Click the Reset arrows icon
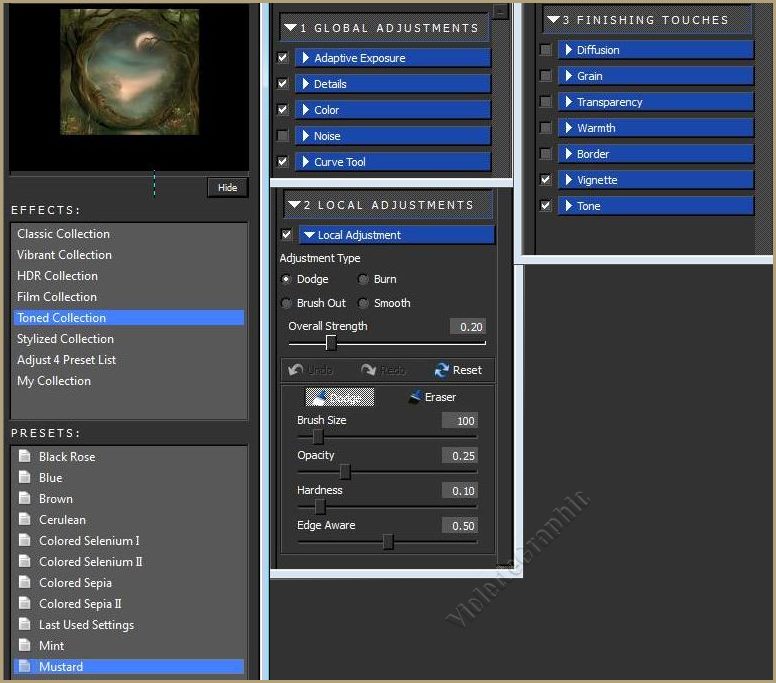Viewport: 776px width, 683px height. (x=442, y=370)
